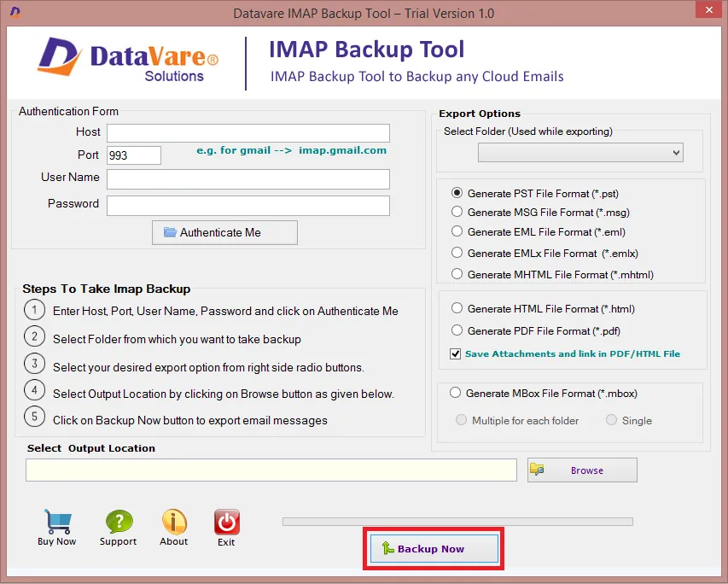This screenshot has width=728, height=584.
Task: Choose Multiple for each folder radio button
Action: click(461, 420)
